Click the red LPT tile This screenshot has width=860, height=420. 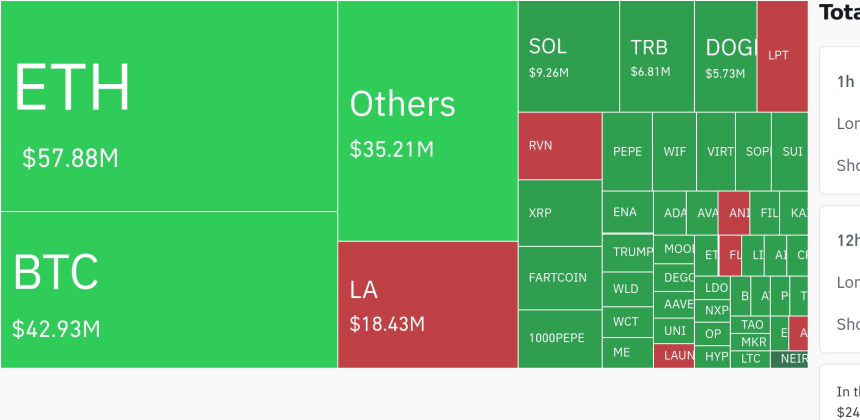(783, 56)
